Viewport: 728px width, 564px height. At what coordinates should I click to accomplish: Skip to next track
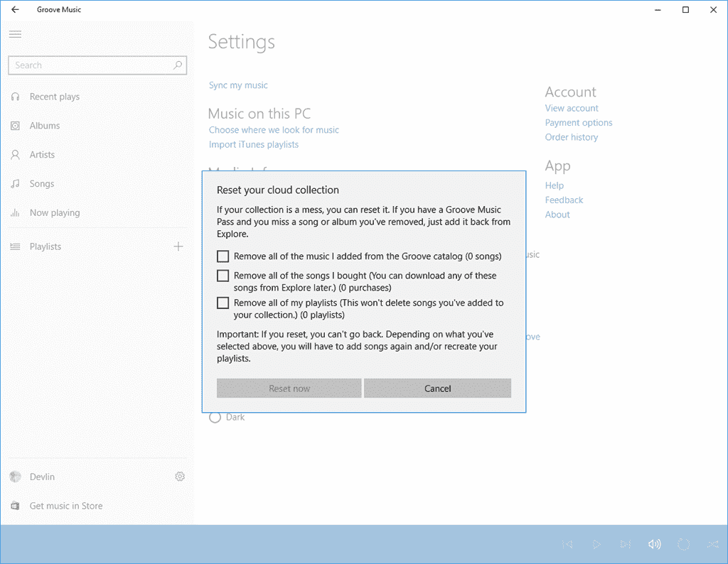(x=626, y=544)
